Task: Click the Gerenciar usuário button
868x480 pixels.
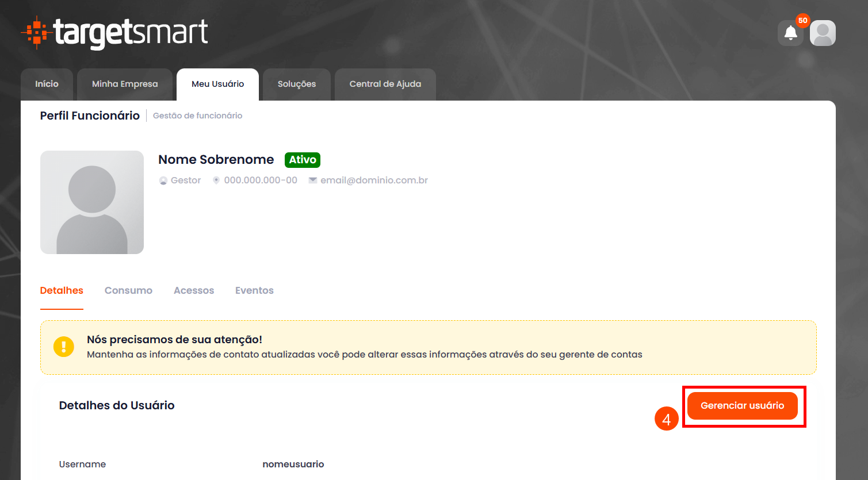Action: pyautogui.click(x=742, y=406)
